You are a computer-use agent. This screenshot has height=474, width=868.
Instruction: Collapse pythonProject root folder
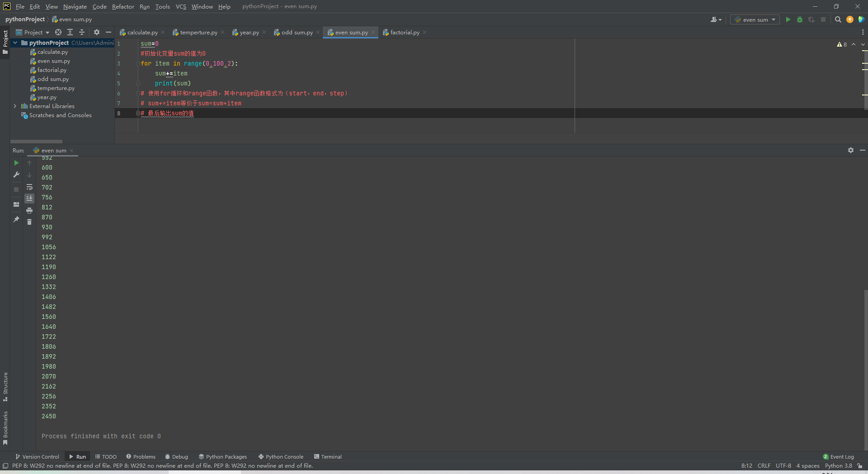(x=15, y=43)
